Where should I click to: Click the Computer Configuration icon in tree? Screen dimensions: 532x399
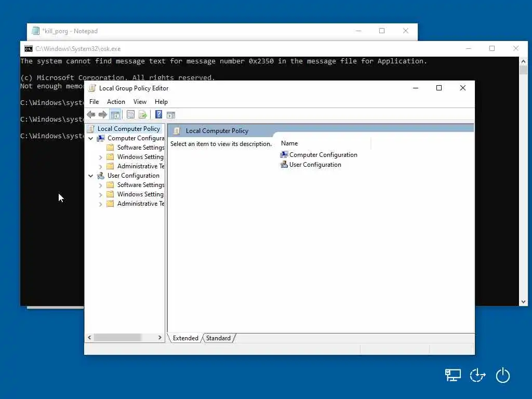coord(101,138)
